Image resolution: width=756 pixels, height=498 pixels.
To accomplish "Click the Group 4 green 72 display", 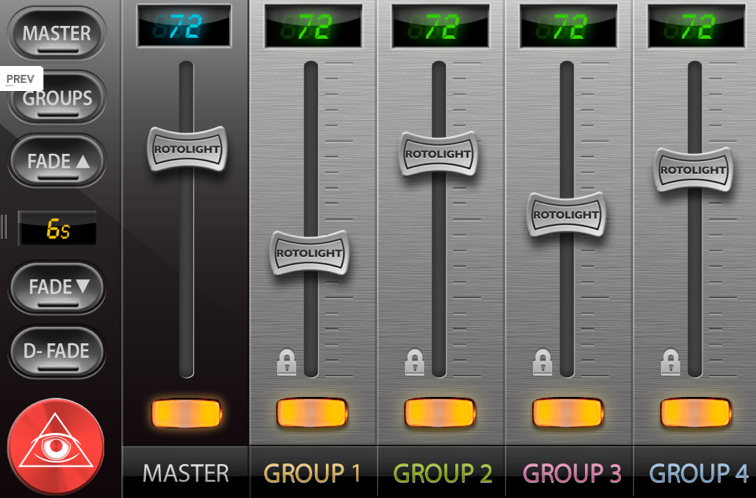I will pyautogui.click(x=697, y=26).
